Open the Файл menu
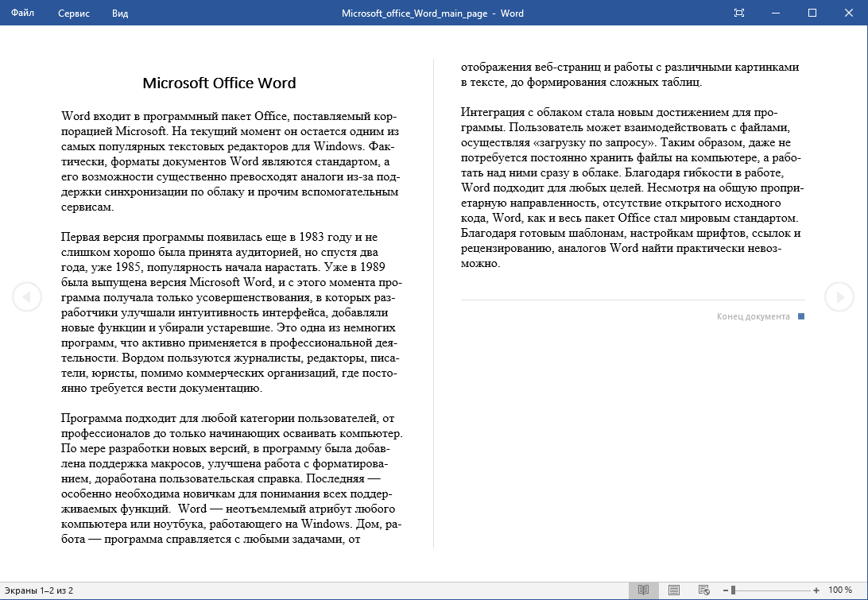 tap(23, 14)
